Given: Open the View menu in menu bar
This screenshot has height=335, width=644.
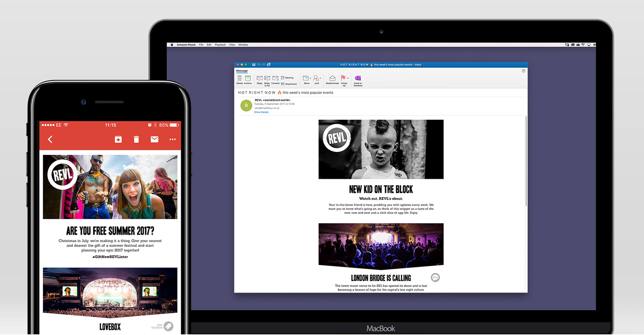Looking at the screenshot, I should 232,45.
